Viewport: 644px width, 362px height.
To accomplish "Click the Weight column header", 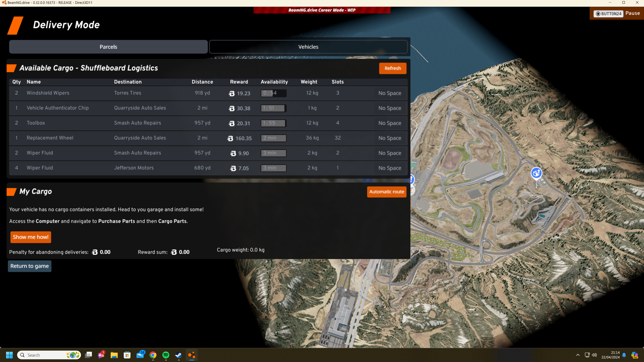I will coord(309,82).
